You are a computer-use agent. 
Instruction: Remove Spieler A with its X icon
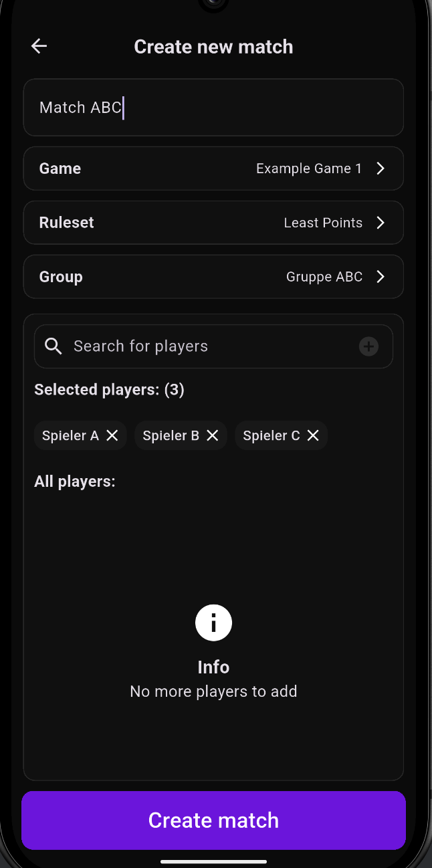click(112, 435)
